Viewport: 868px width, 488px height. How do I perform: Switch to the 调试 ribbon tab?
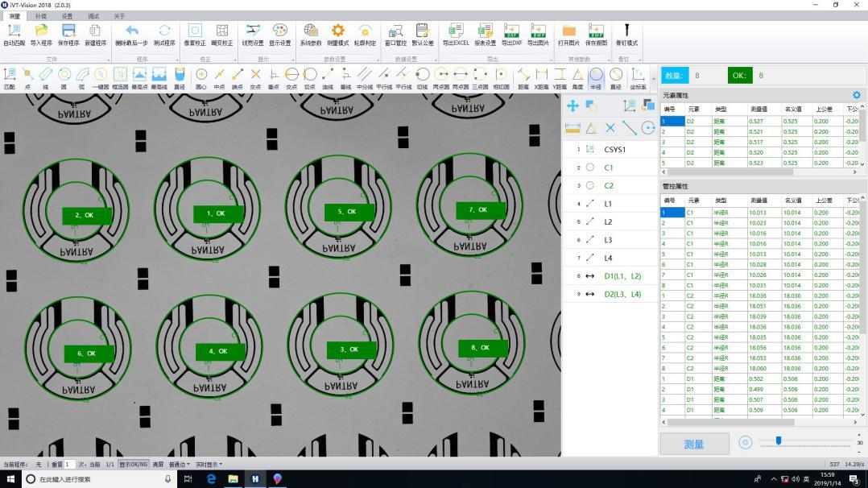[93, 16]
